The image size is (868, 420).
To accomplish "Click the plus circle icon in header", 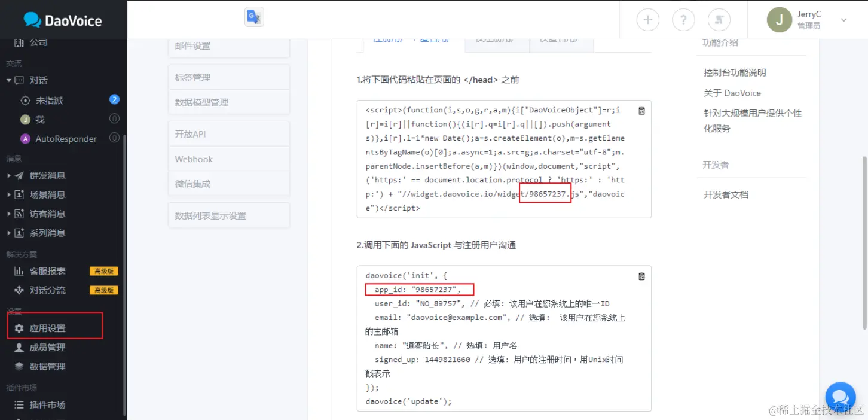I will [x=647, y=20].
